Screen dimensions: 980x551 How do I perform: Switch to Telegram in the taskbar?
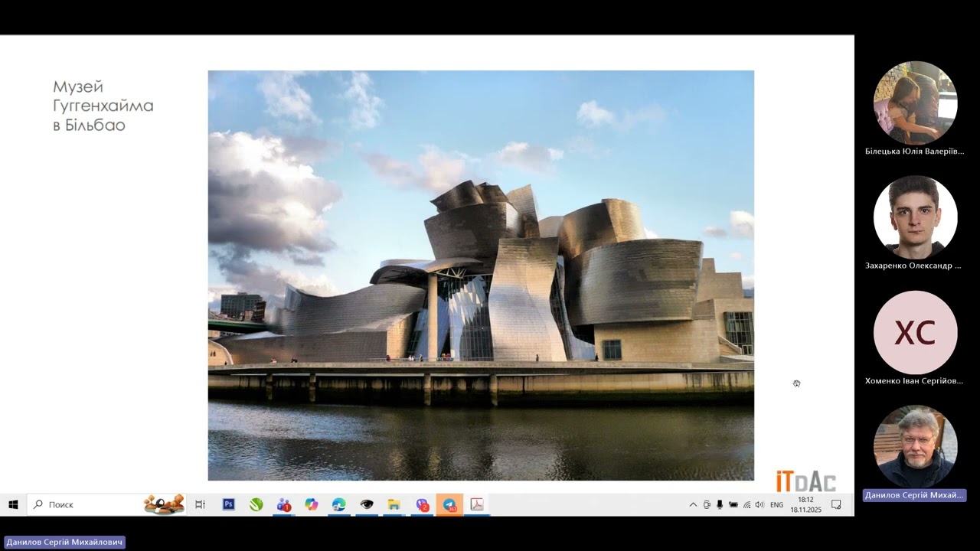[449, 504]
